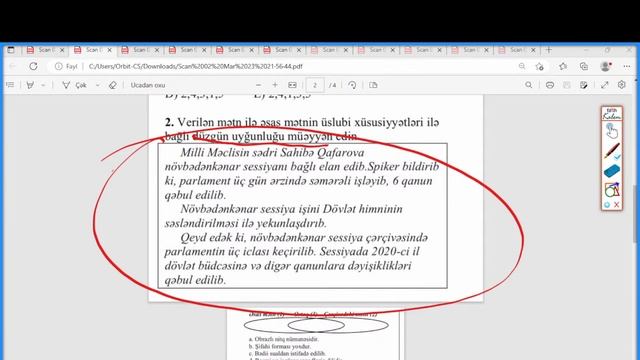This screenshot has width=640, height=360.
Task: Switch to the fifth Scan tab
Action: tap(234, 50)
